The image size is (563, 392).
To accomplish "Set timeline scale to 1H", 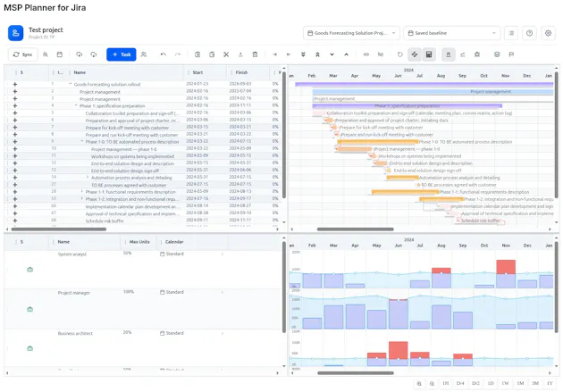I will pyautogui.click(x=446, y=383).
